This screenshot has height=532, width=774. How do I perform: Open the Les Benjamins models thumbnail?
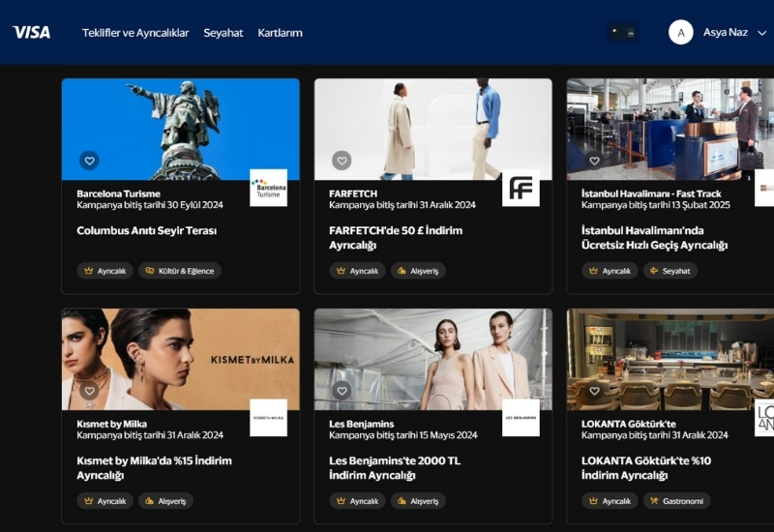point(432,359)
